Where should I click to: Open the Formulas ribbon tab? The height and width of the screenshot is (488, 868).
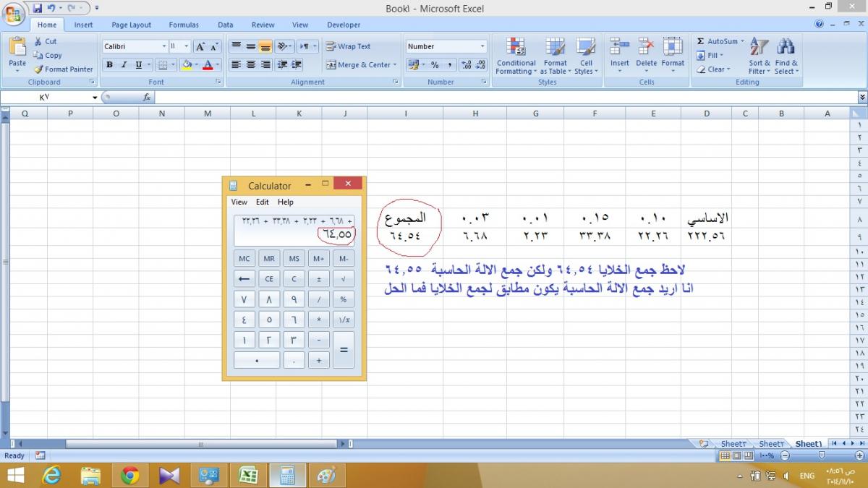[x=184, y=25]
